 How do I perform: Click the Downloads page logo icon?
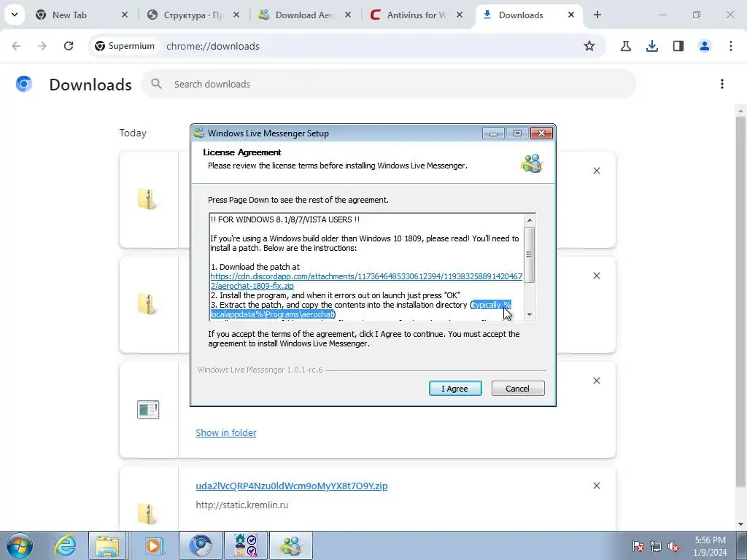coord(24,85)
